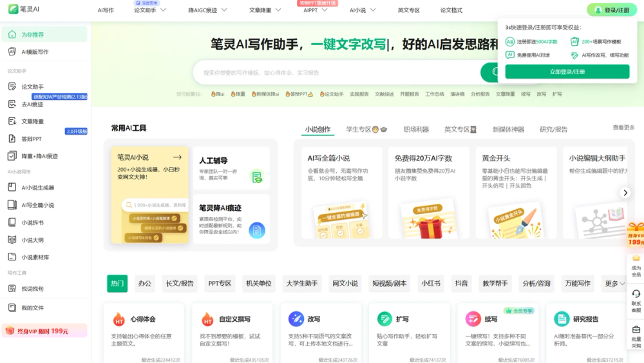Click the 小说大纲 sidebar icon
644x363 pixels.
(x=12, y=240)
